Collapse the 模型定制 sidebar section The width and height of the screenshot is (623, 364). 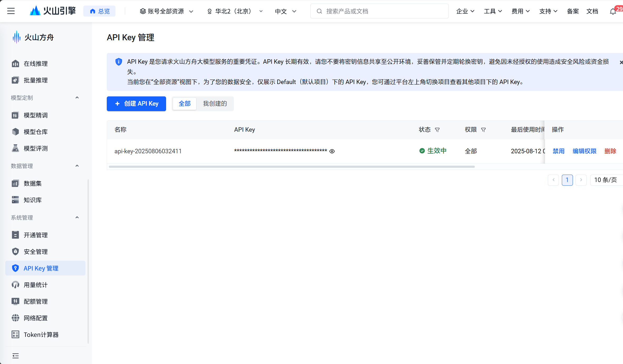(77, 98)
